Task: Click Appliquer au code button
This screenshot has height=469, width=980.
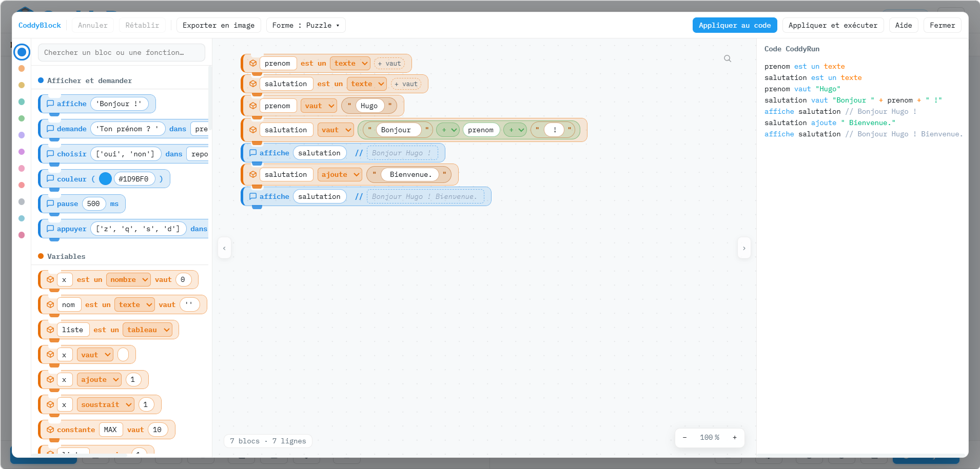Action: click(735, 25)
